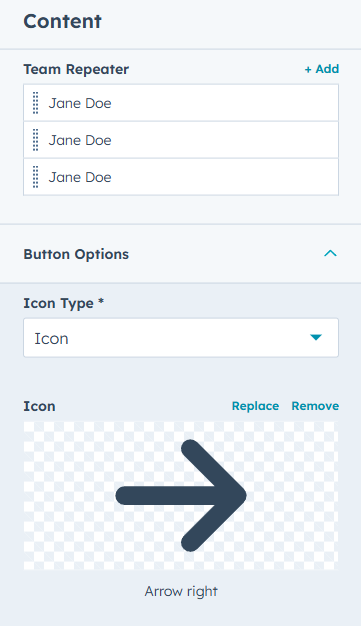Click the Icon Type dropdown caret arrow
The height and width of the screenshot is (626, 361).
(316, 338)
